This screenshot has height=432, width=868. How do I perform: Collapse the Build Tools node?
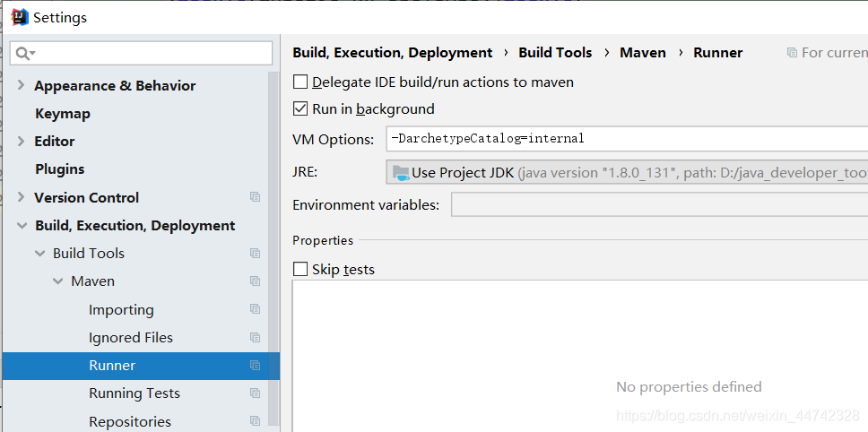[x=39, y=254]
